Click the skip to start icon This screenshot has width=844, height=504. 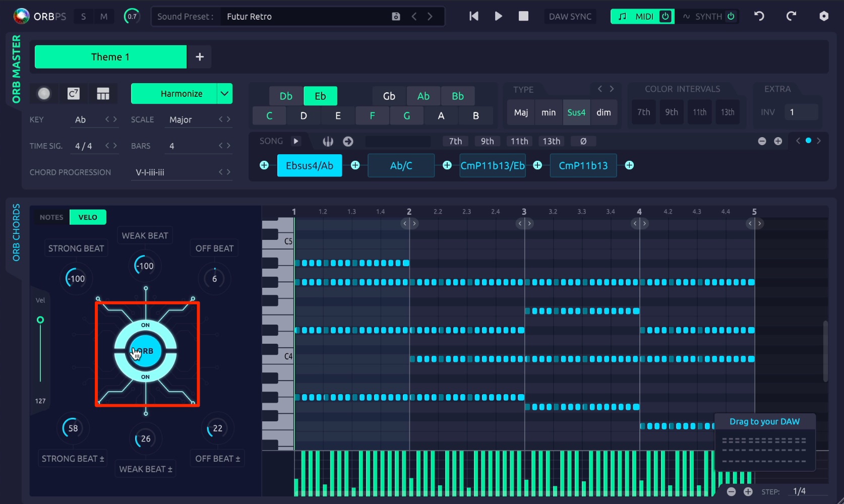(x=473, y=16)
